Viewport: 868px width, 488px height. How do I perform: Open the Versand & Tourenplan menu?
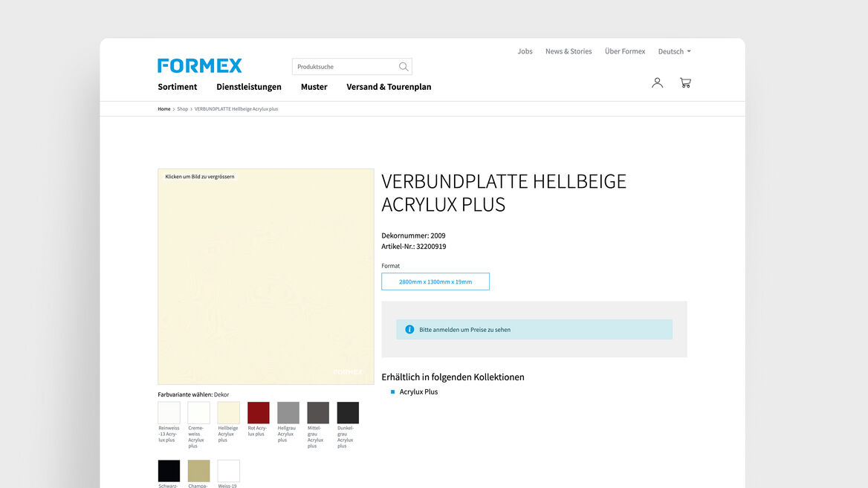pyautogui.click(x=389, y=87)
